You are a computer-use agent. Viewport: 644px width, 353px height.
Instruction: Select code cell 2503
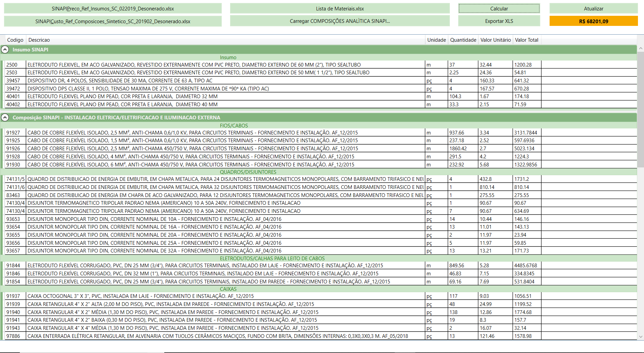(15, 73)
